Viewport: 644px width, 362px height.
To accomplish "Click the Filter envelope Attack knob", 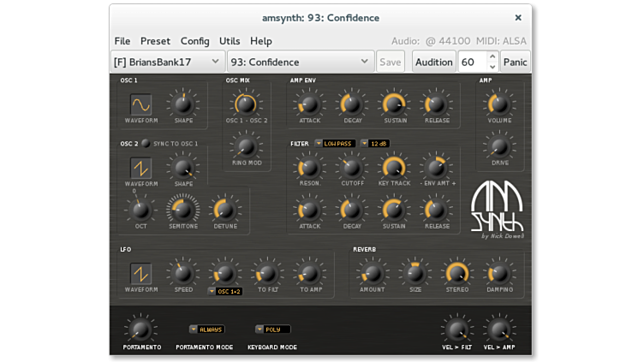I will (309, 211).
